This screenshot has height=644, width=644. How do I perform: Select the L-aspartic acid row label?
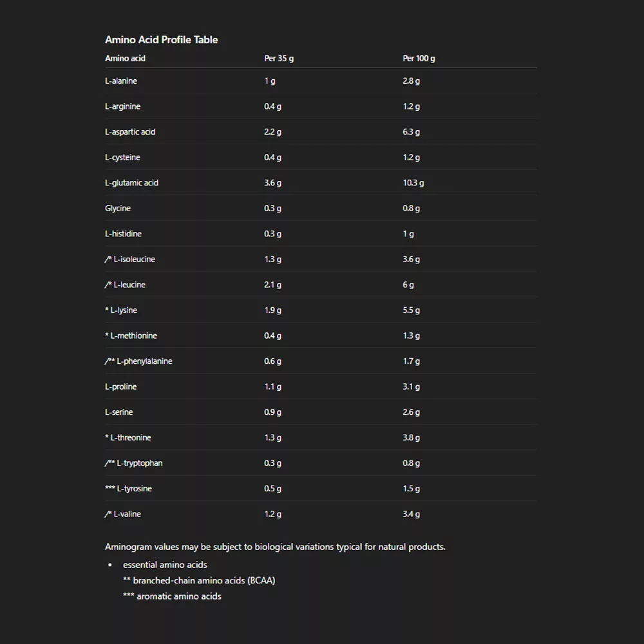click(130, 132)
